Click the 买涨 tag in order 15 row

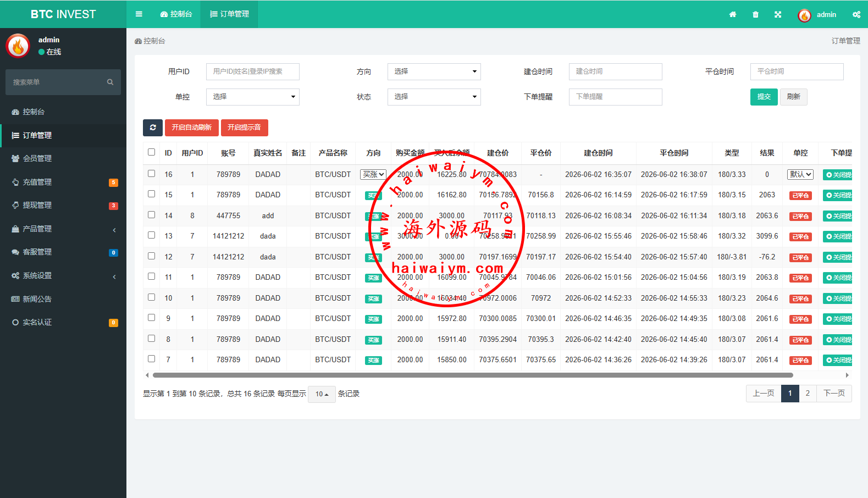[373, 196]
